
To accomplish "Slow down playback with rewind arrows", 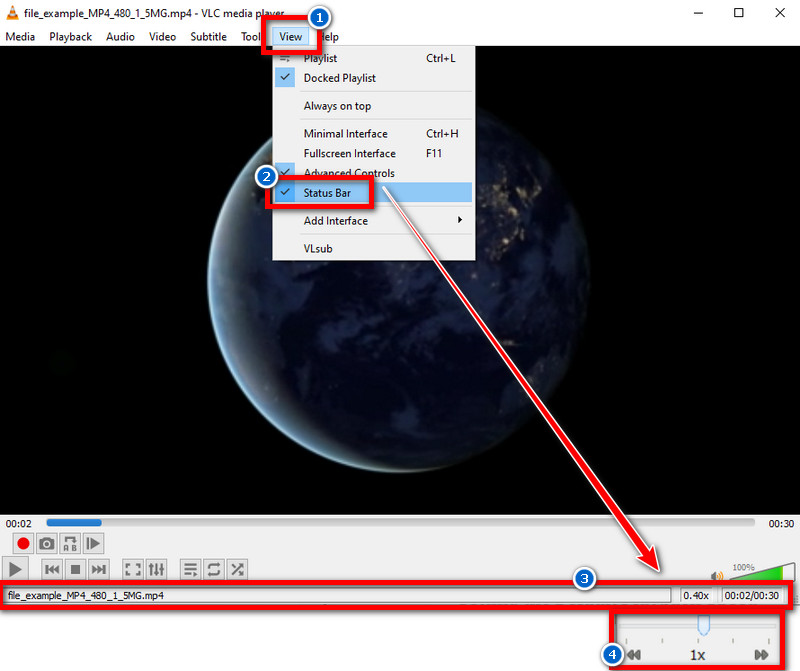I will click(x=634, y=655).
